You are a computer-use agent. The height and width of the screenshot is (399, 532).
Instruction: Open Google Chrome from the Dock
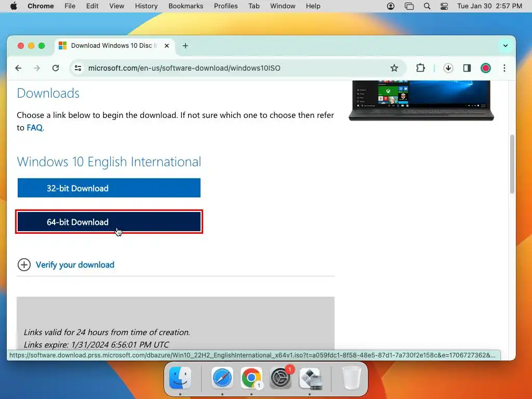(x=251, y=378)
